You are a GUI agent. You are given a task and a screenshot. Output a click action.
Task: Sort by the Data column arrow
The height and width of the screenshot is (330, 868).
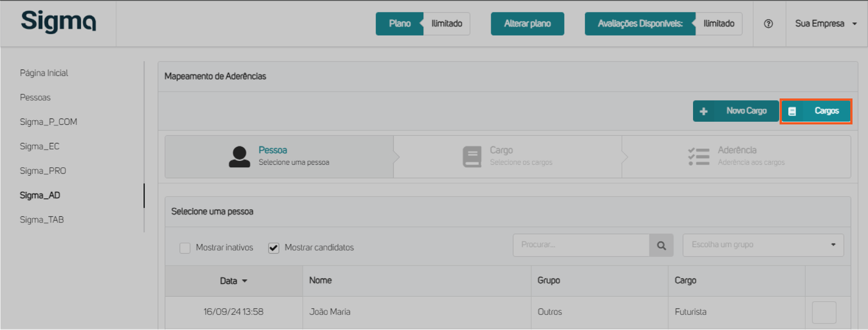pyautogui.click(x=245, y=281)
